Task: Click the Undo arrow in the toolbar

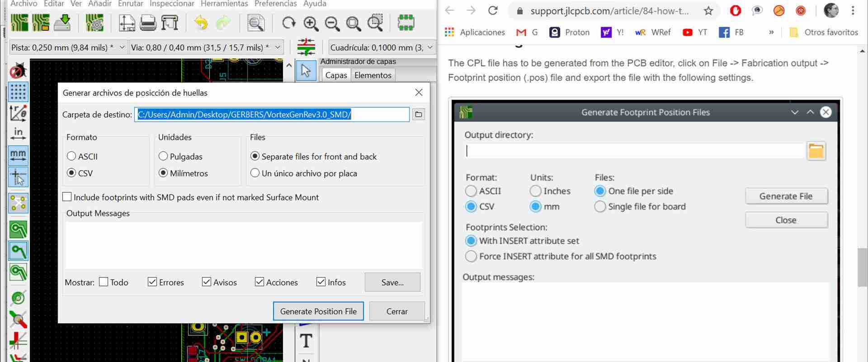Action: click(201, 23)
